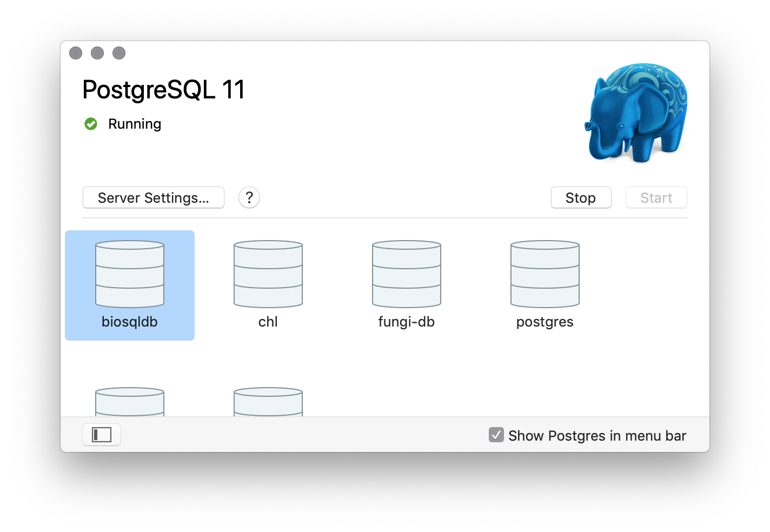Select the fungi-db database icon
Screen dimensions: 770x532
pos(407,275)
